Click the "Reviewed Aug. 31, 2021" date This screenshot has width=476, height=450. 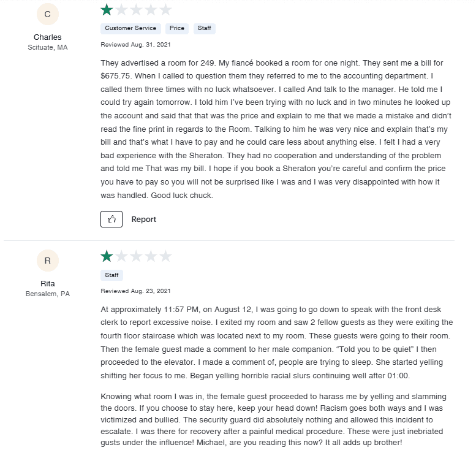[135, 44]
